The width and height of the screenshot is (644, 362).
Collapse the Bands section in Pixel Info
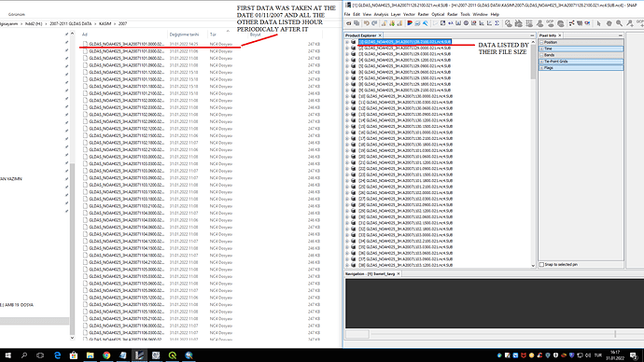click(541, 55)
